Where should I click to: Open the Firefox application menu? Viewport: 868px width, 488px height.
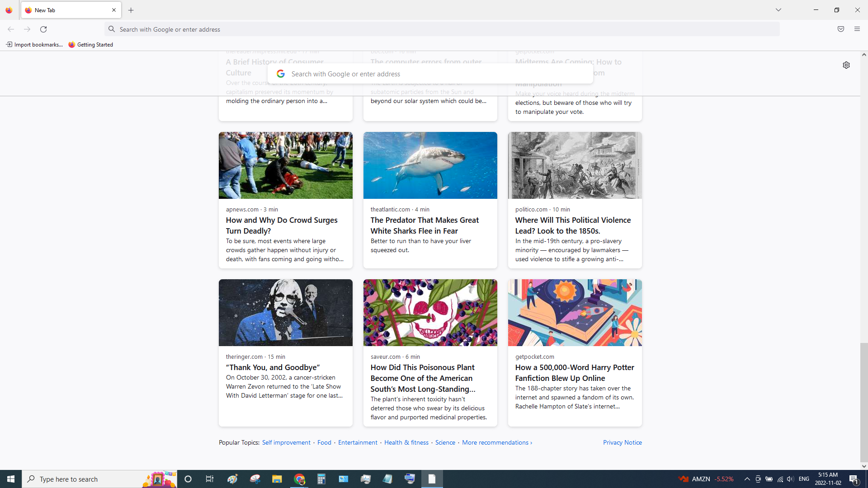click(x=857, y=29)
